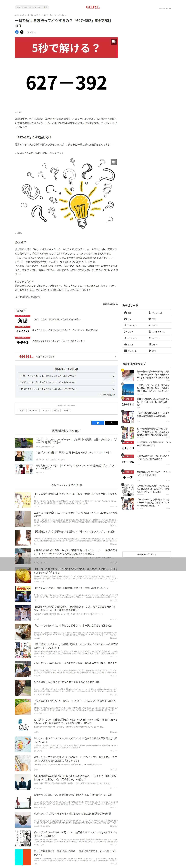The height and width of the screenshot is (868, 186).
Task: Click the round Facebook icon under article title
Action: [x=17, y=32]
